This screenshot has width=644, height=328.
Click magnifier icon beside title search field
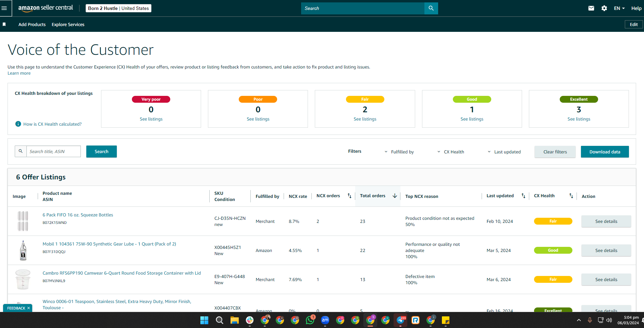click(21, 151)
